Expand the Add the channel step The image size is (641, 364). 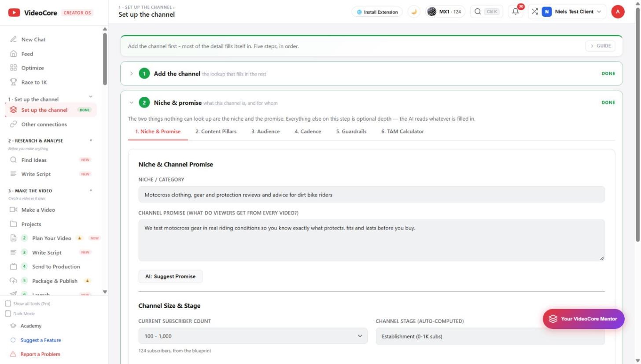[x=372, y=74]
